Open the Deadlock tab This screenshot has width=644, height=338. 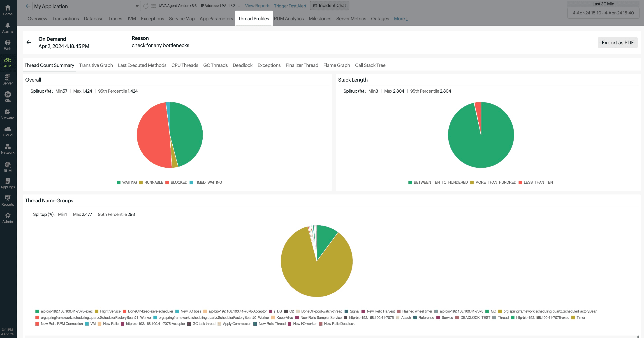coord(243,65)
